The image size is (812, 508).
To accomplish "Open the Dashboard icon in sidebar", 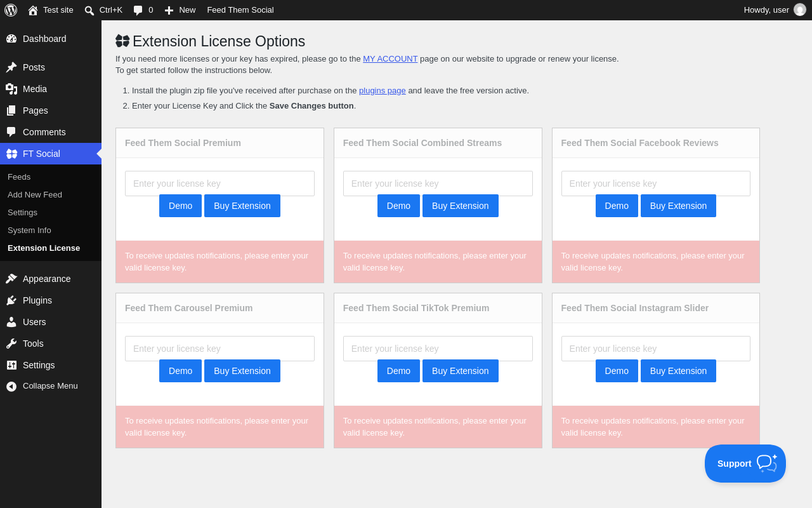I will click(11, 39).
